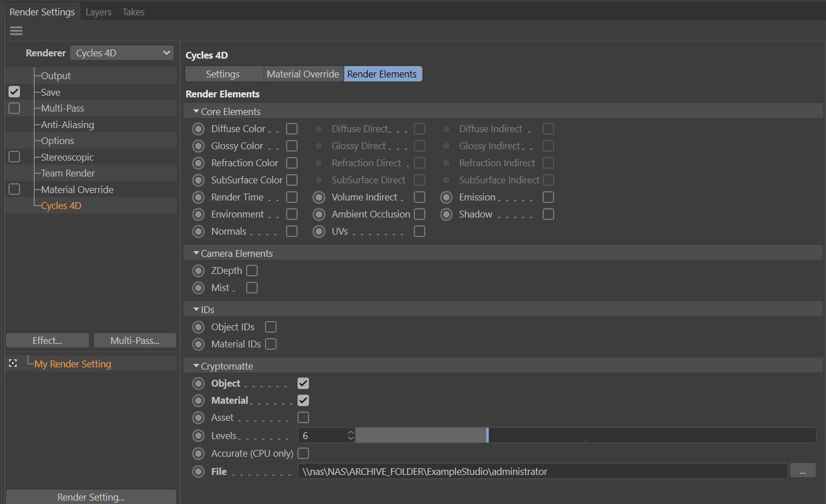Click the animation dot next to Mist

click(x=198, y=288)
